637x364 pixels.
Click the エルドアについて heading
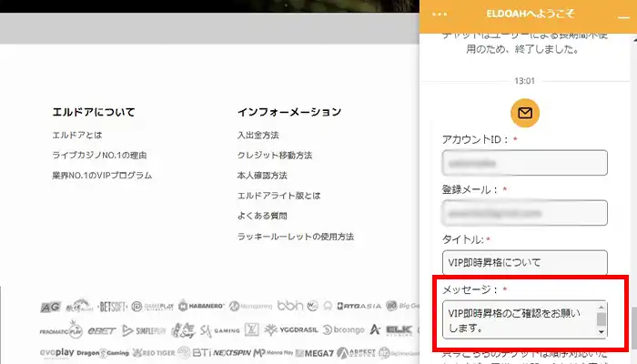tap(94, 112)
